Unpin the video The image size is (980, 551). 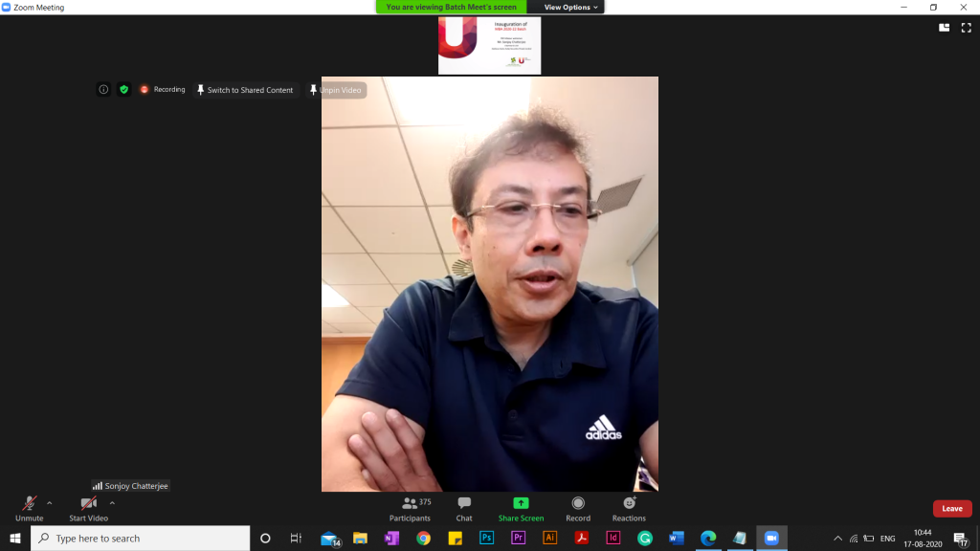[336, 90]
